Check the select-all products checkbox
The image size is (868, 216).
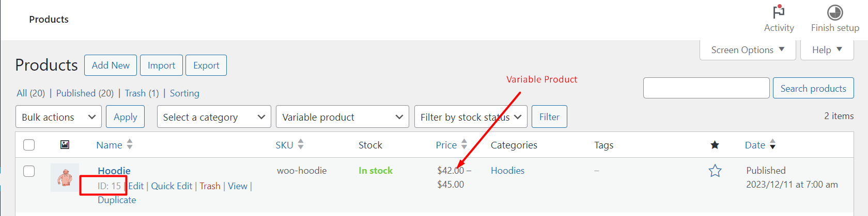click(29, 145)
